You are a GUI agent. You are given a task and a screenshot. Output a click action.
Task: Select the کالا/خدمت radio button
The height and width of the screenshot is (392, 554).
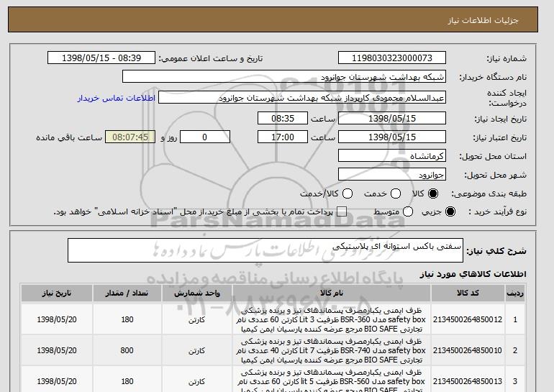[348, 193]
